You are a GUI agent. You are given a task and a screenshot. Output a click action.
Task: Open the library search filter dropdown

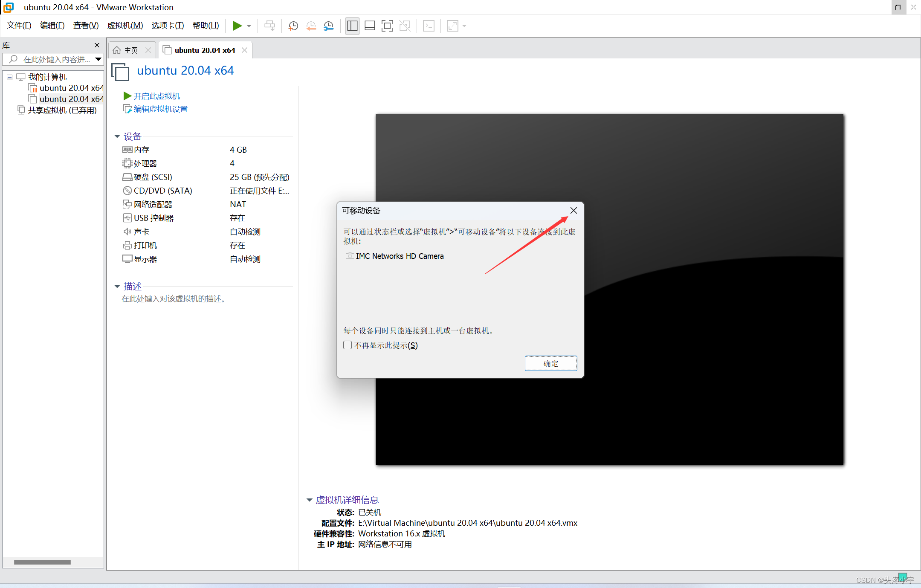98,59
